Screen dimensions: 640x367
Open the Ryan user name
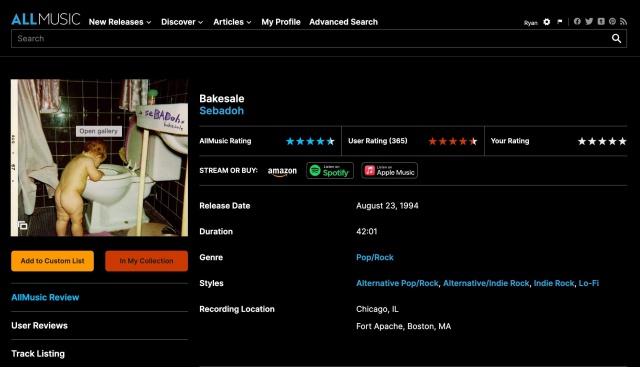pyautogui.click(x=531, y=23)
